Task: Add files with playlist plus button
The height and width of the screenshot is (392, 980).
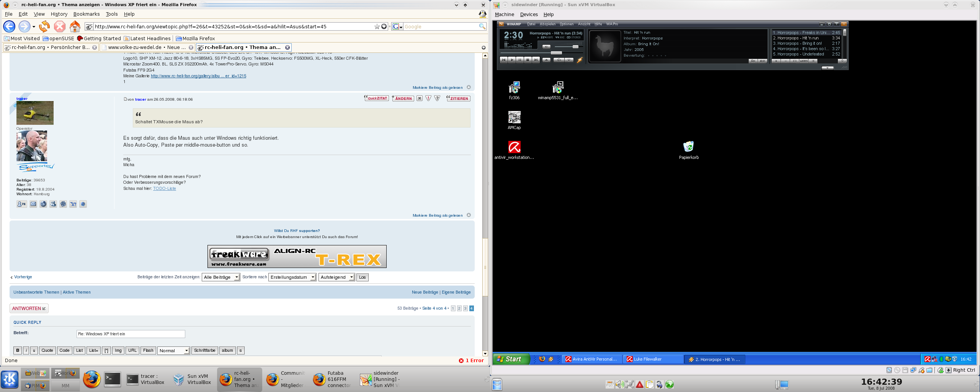Action: pyautogui.click(x=776, y=61)
